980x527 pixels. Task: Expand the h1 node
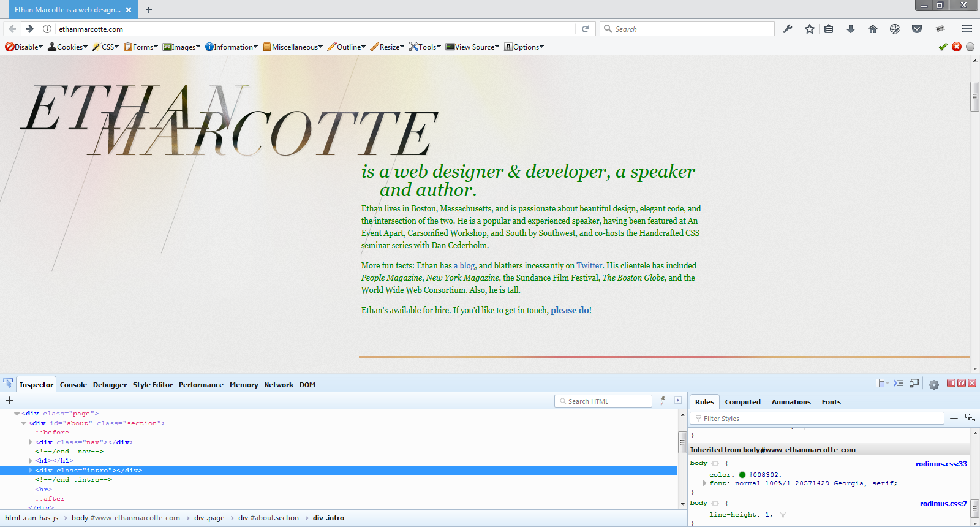click(30, 461)
